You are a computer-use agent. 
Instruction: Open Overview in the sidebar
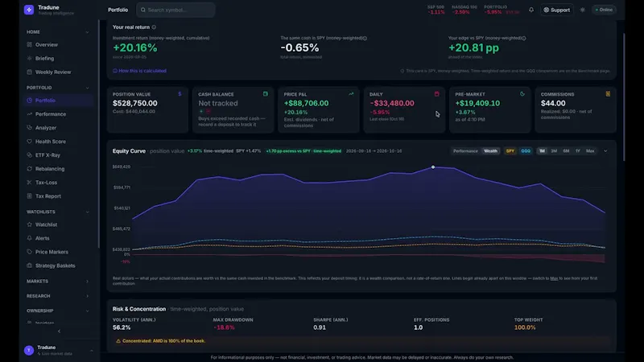point(57,45)
